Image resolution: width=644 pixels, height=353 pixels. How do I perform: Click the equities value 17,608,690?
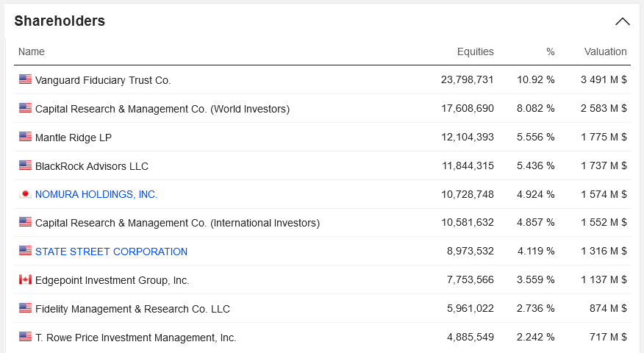(468, 109)
